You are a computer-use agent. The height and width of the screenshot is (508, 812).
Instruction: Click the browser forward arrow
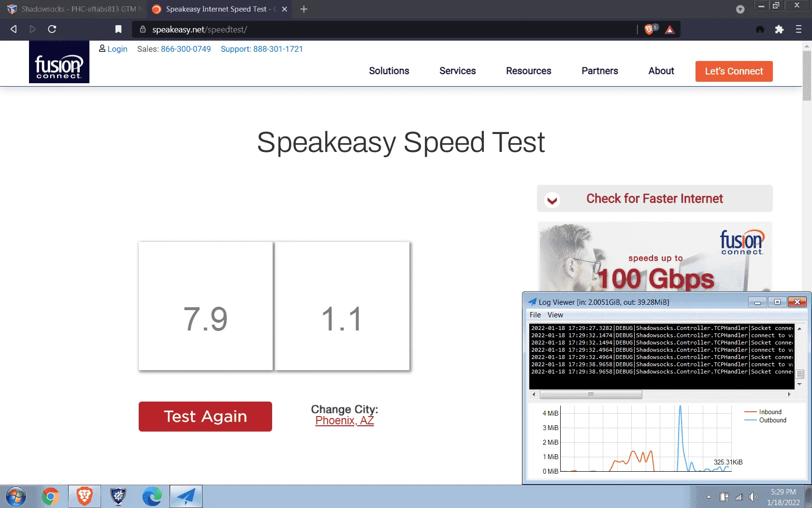coord(32,29)
